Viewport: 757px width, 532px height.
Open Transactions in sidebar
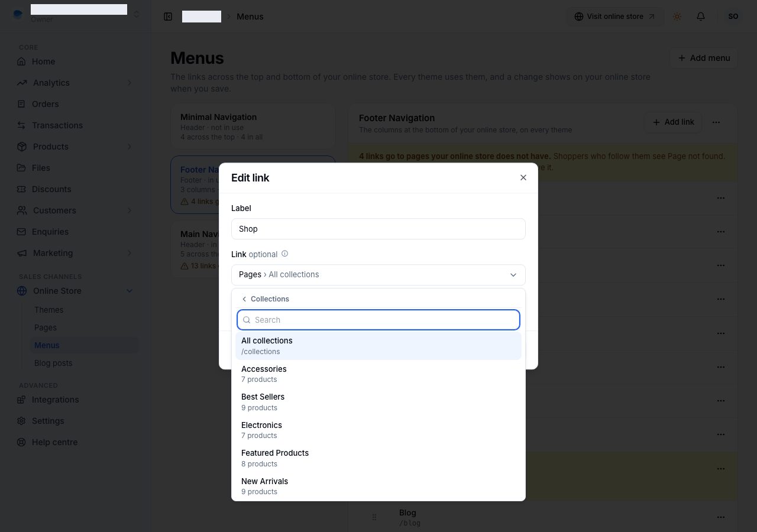(x=75, y=125)
